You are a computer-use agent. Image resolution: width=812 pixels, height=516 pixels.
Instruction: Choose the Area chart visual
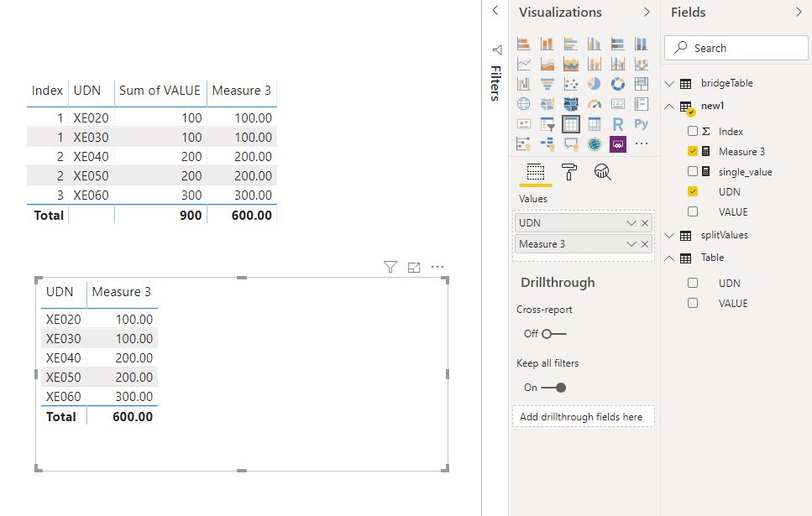pos(547,64)
